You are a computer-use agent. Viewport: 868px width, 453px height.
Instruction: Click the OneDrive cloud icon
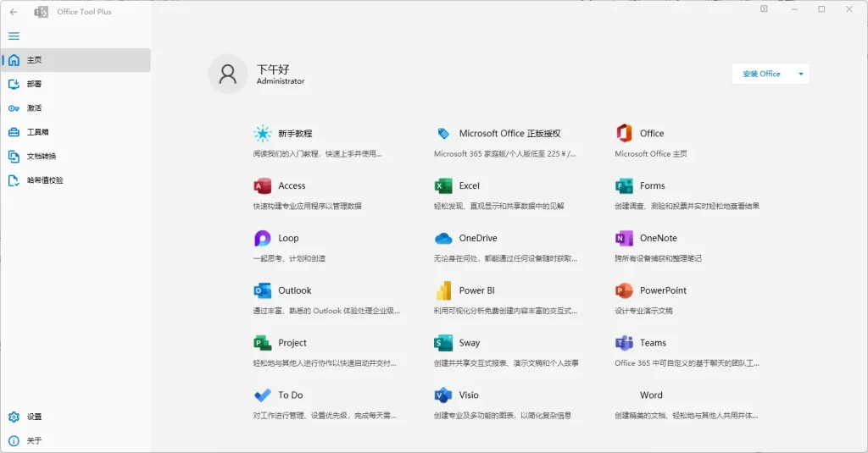(x=443, y=239)
